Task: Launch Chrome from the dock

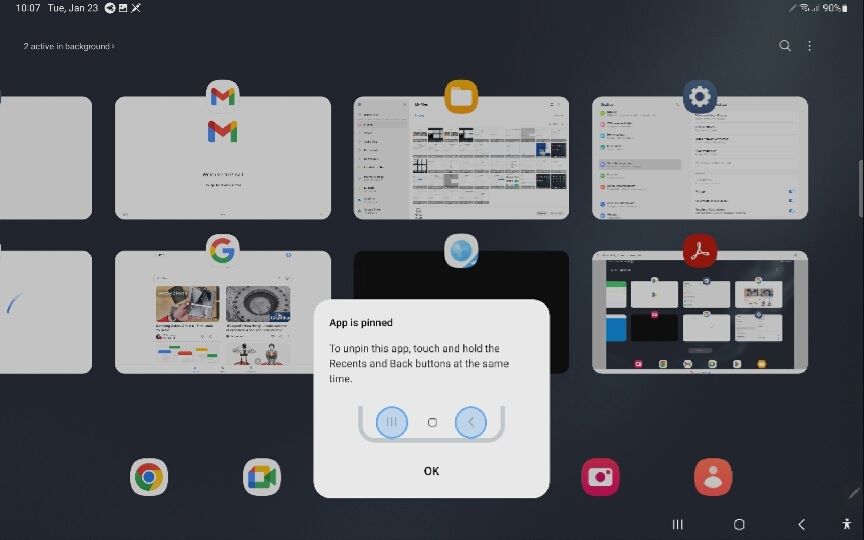Action: [x=149, y=477]
